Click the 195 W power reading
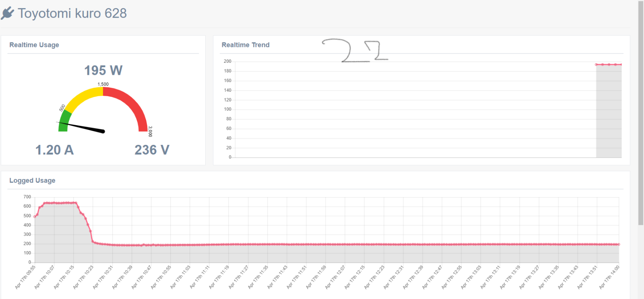 [103, 70]
